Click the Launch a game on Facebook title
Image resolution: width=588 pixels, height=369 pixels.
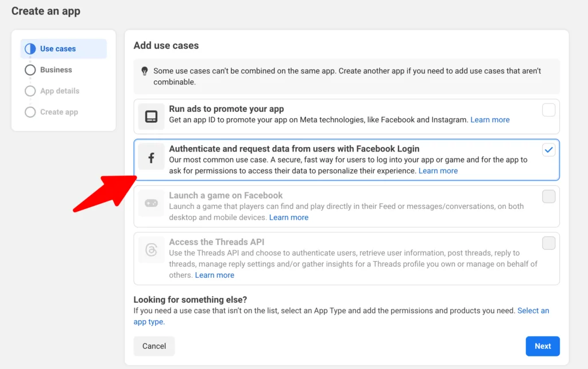[226, 196]
